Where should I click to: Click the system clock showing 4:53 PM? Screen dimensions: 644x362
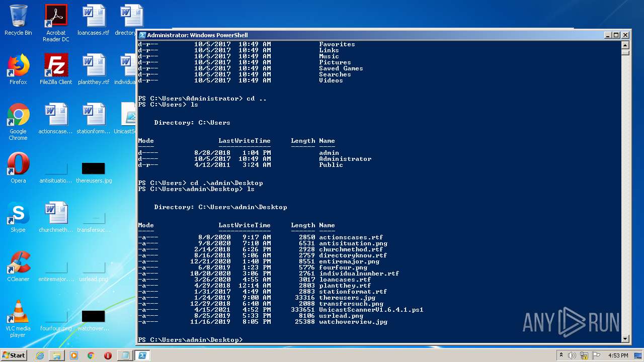point(618,355)
